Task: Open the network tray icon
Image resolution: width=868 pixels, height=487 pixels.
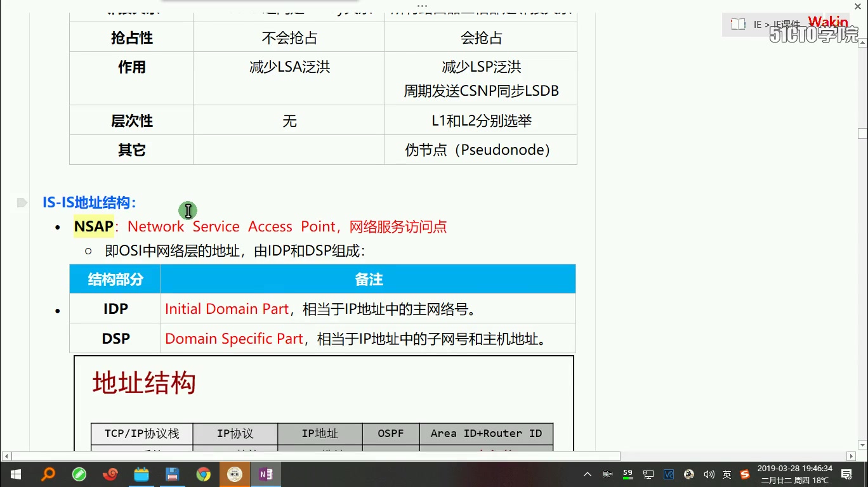Action: pyautogui.click(x=648, y=474)
